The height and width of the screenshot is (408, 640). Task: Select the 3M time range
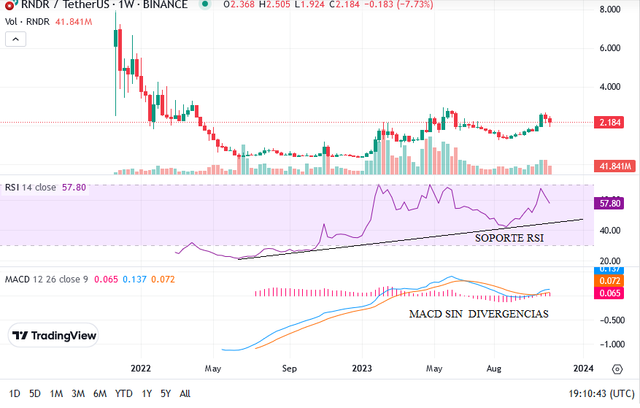pyautogui.click(x=78, y=394)
